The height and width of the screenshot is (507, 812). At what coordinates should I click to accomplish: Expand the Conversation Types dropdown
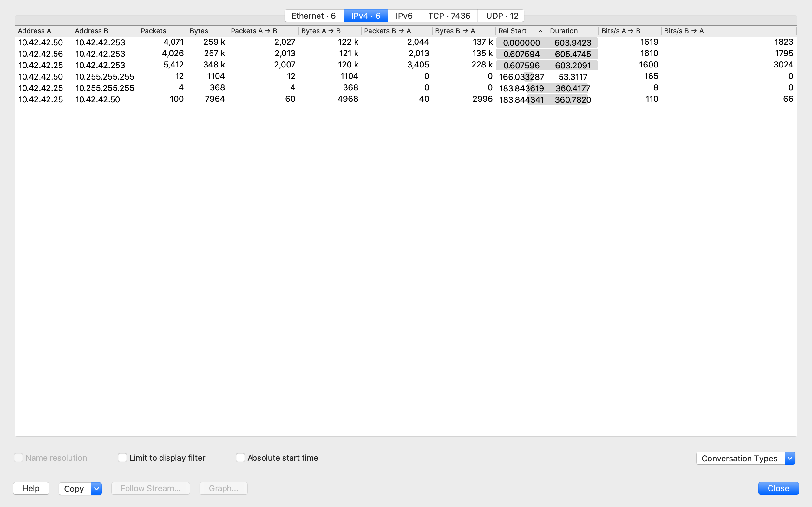pos(789,458)
